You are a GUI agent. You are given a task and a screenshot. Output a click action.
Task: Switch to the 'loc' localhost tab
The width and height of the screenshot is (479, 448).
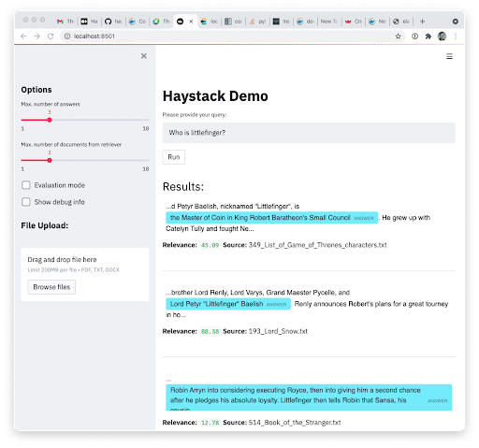point(210,22)
